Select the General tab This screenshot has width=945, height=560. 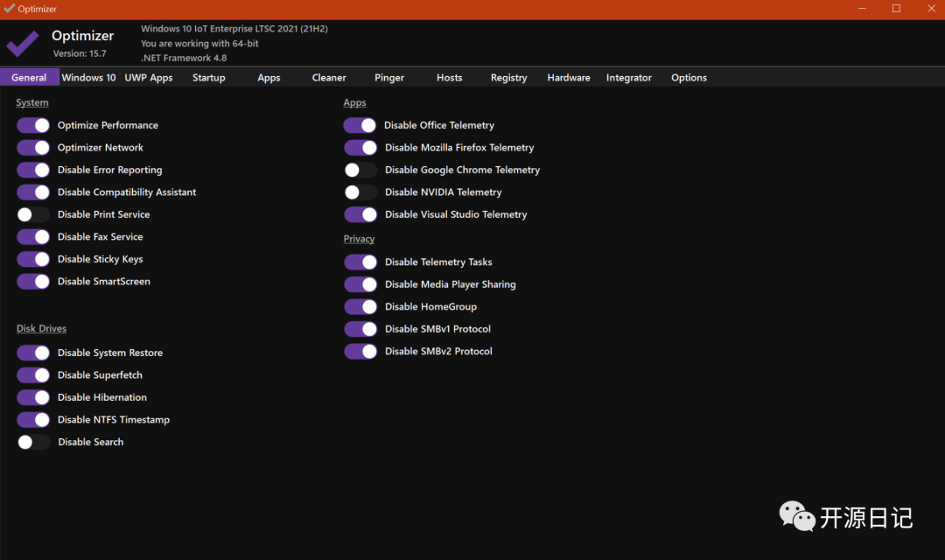point(29,77)
